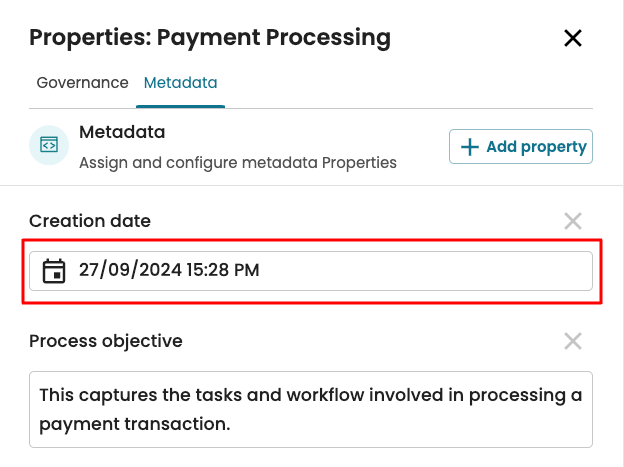Delete the Process objective property
Screen dimensions: 624x467
573,341
